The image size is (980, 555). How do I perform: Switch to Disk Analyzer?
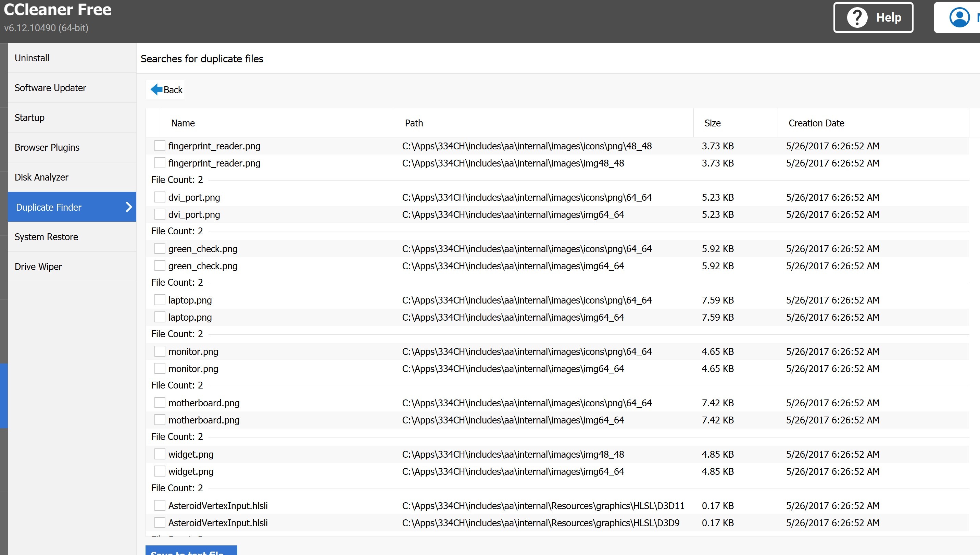coord(72,177)
